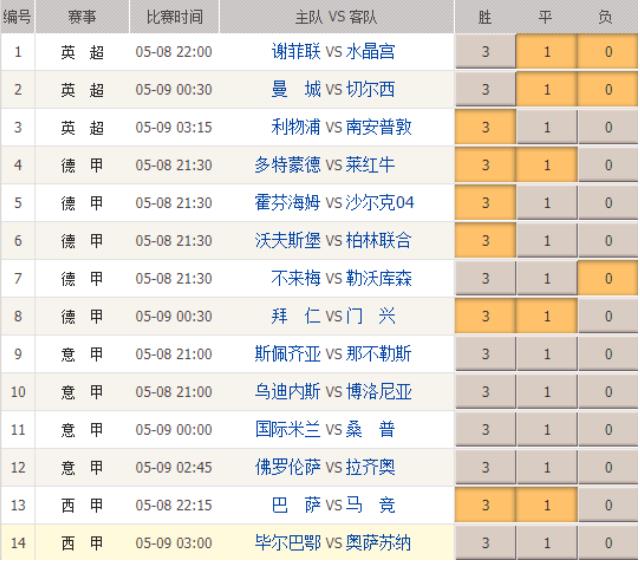The image size is (640, 562).
Task: Select 负 (0) for 毕尔巴鄂 VS 奥萨苏纳
Action: pyautogui.click(x=608, y=543)
